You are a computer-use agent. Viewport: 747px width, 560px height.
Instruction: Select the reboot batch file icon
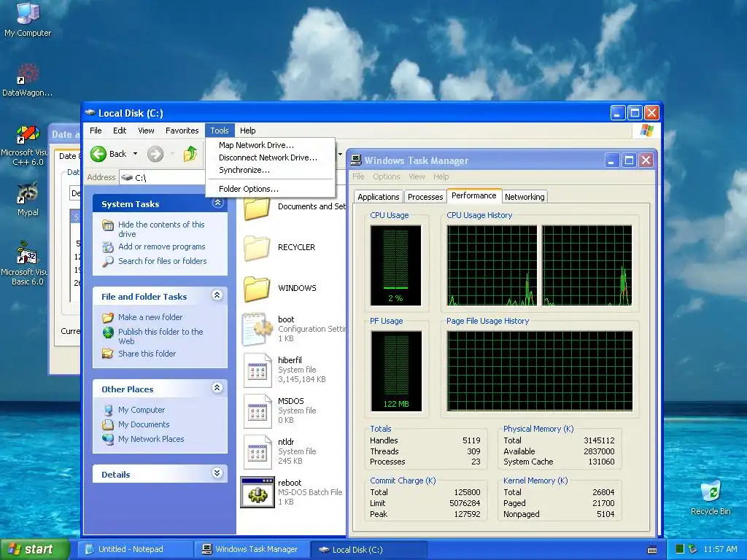[x=258, y=492]
